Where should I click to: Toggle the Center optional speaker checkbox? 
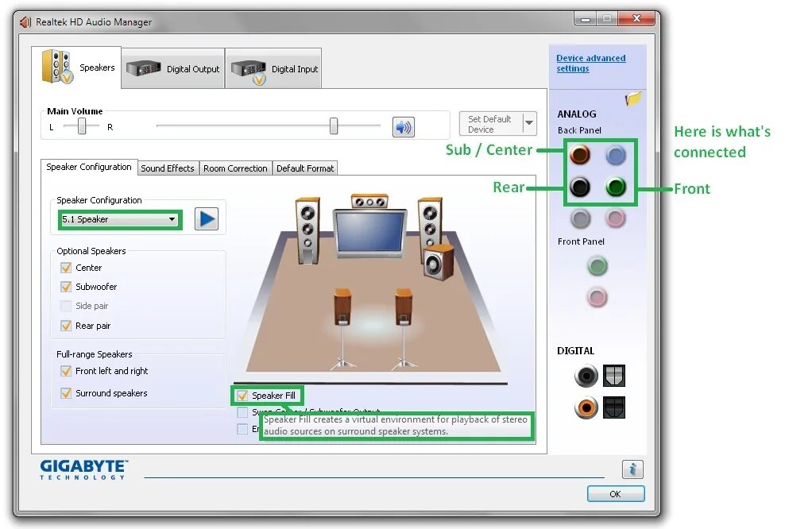[x=66, y=268]
